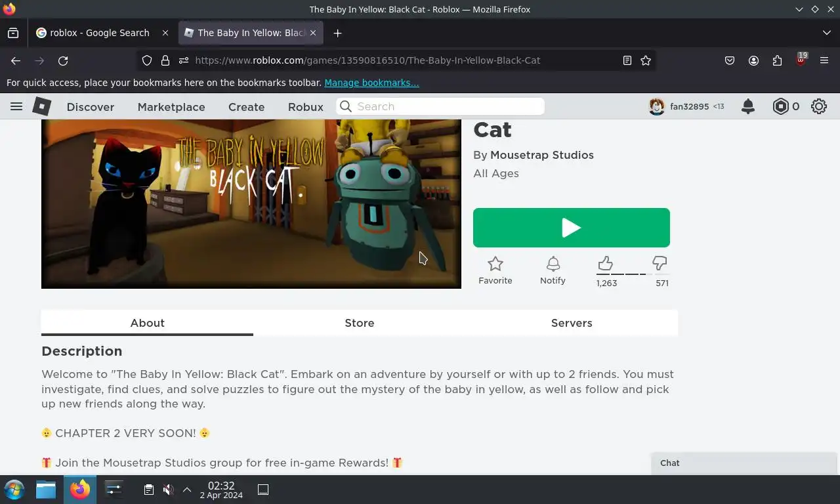Image resolution: width=840 pixels, height=504 pixels.
Task: Open the Create menu item
Action: point(247,107)
